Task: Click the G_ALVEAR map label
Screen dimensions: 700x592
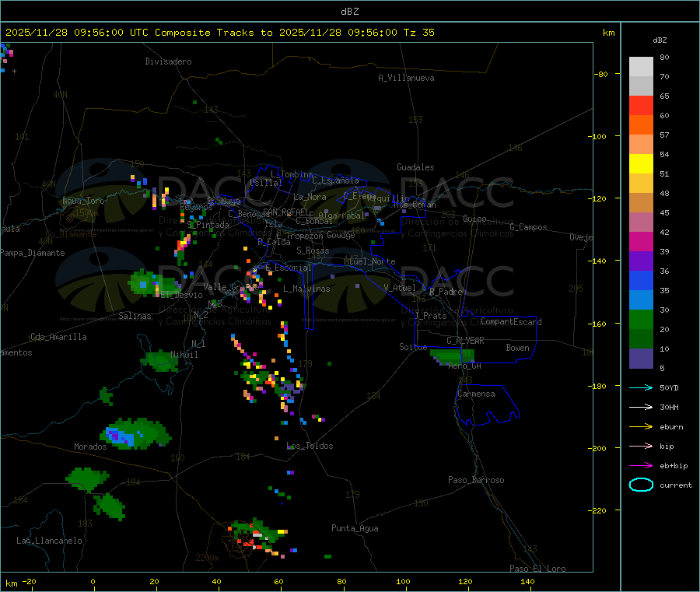Action: tap(465, 341)
